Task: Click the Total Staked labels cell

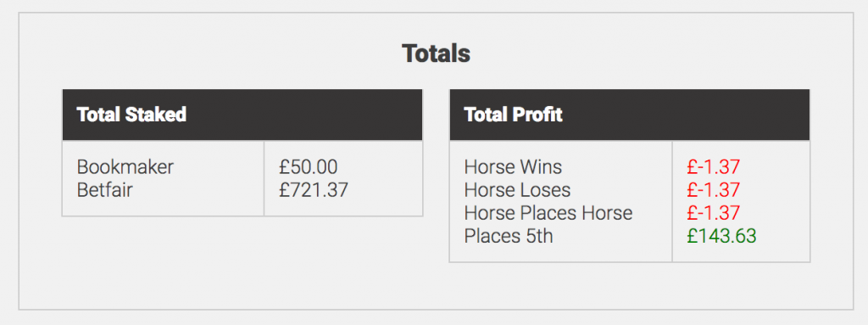Action: pos(163,178)
